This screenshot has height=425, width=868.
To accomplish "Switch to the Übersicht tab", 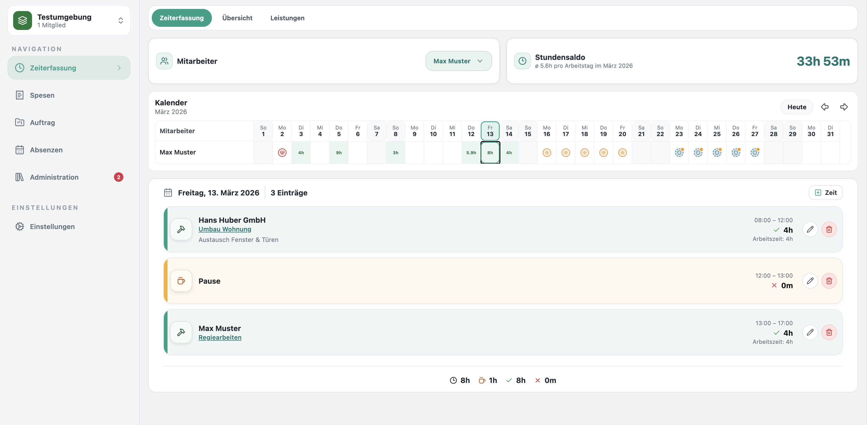I will (x=237, y=18).
